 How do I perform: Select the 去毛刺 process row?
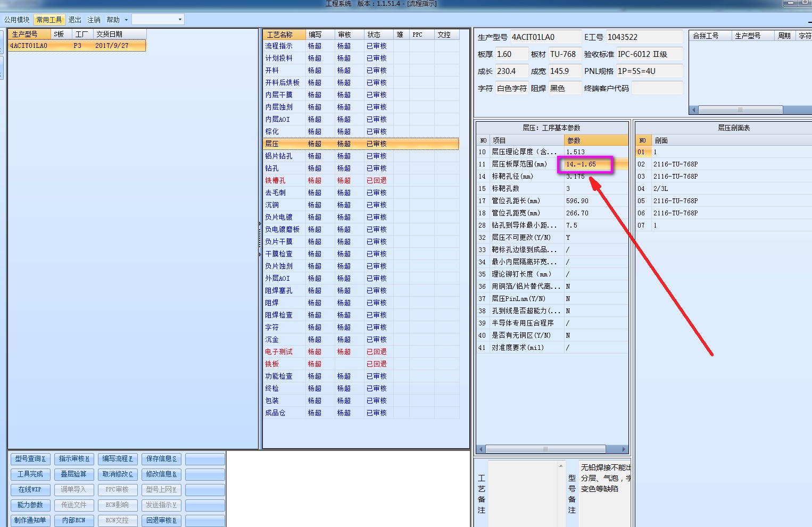coord(361,193)
